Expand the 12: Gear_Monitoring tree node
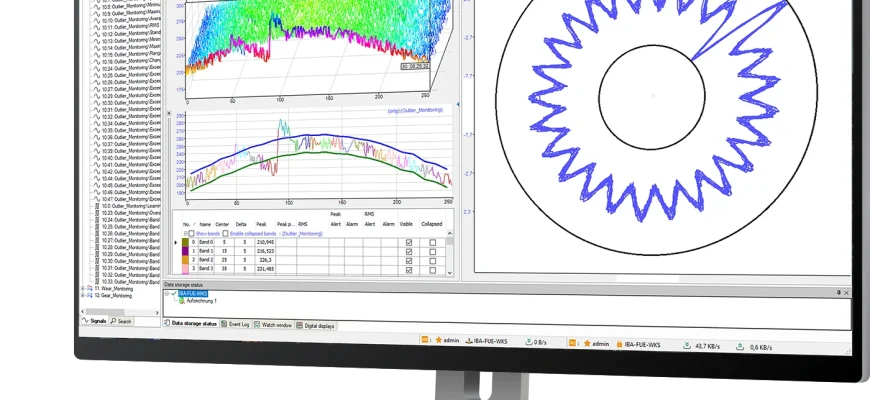The height and width of the screenshot is (400, 870). (x=84, y=295)
